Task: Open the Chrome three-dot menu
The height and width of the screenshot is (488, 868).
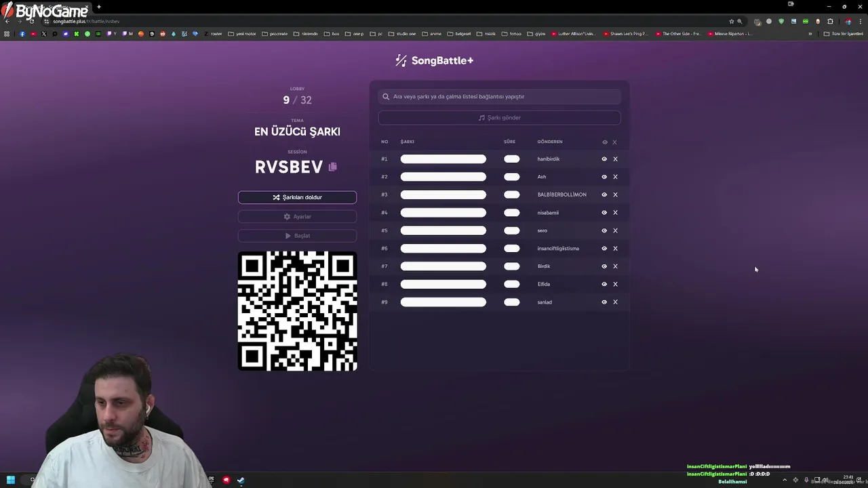Action: (861, 22)
